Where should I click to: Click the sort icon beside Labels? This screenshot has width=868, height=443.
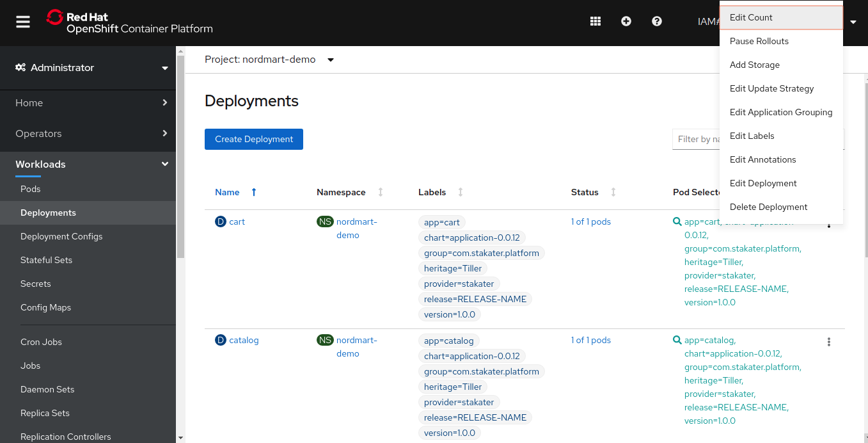[x=461, y=192]
